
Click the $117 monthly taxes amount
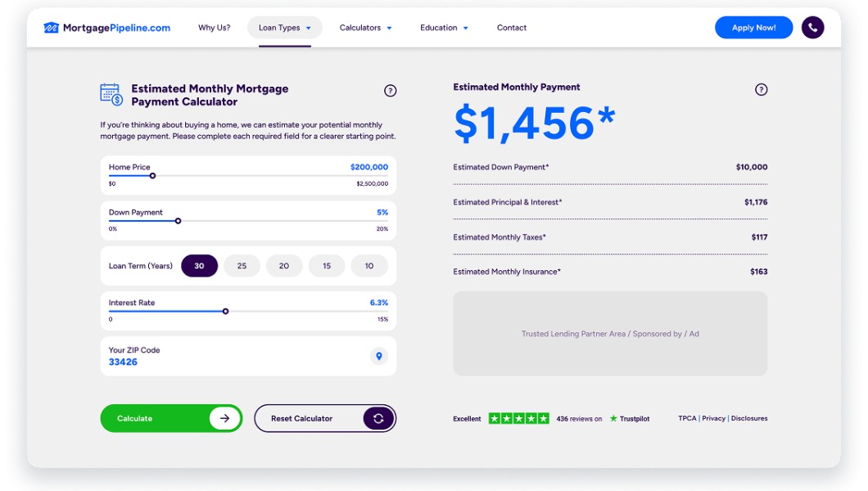(760, 237)
